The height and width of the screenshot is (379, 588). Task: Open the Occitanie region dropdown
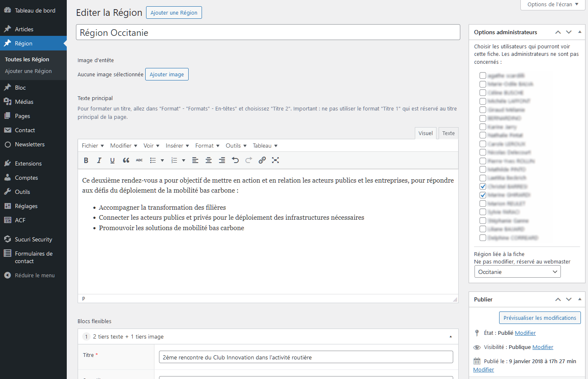[517, 272]
